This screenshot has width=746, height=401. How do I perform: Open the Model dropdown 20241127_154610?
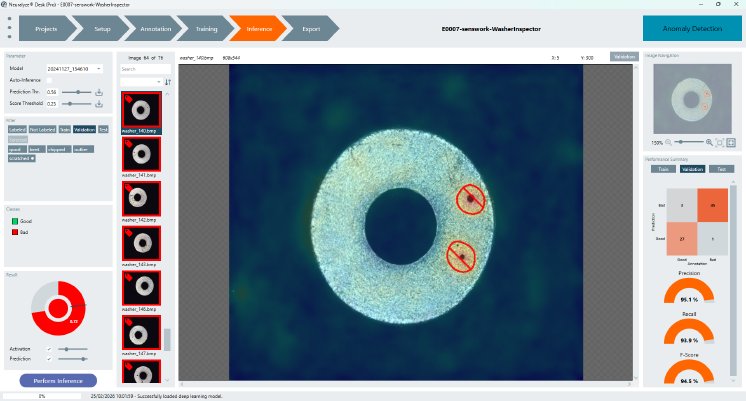(74, 69)
